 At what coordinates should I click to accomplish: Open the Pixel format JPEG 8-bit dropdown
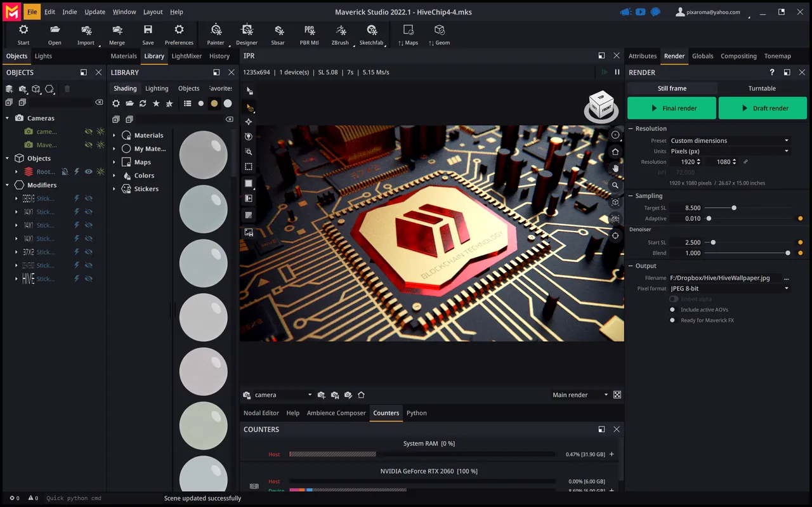[730, 289]
